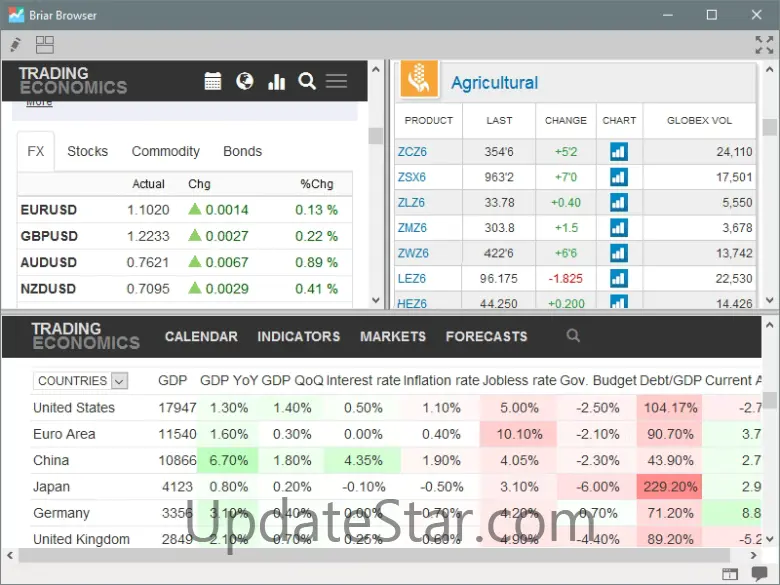
Task: Open the calendar icon in Trading Economics header
Action: coord(213,81)
